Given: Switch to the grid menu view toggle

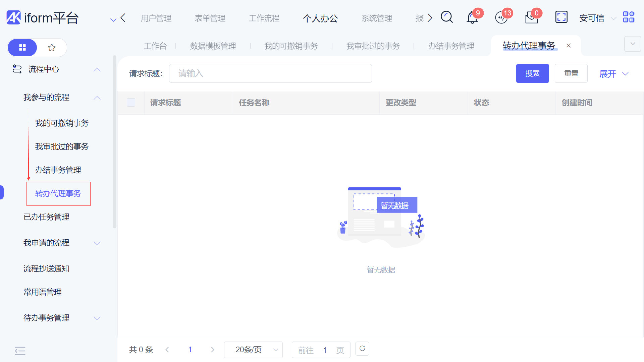Looking at the screenshot, I should pos(22,48).
